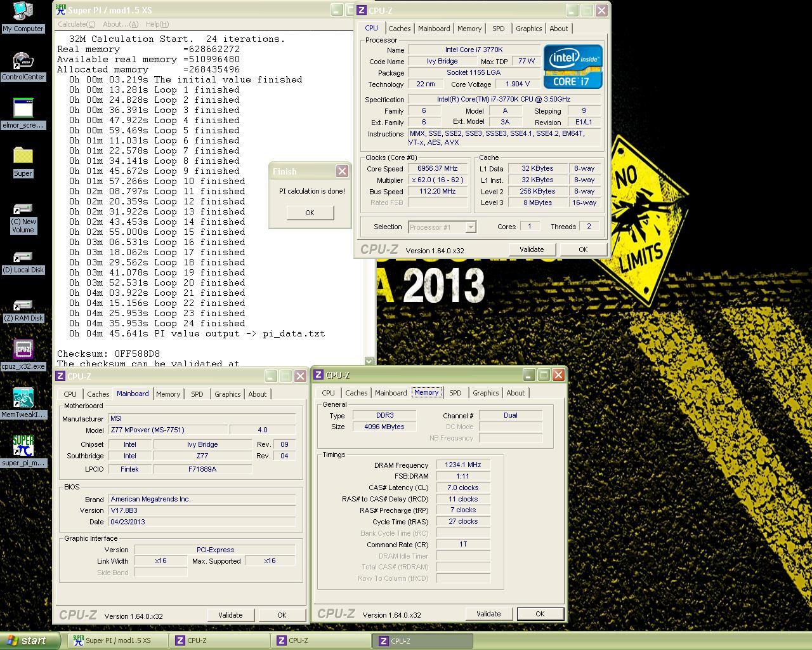The width and height of the screenshot is (812, 650).
Task: Click OK in the top CPU-Z window
Action: (x=583, y=249)
